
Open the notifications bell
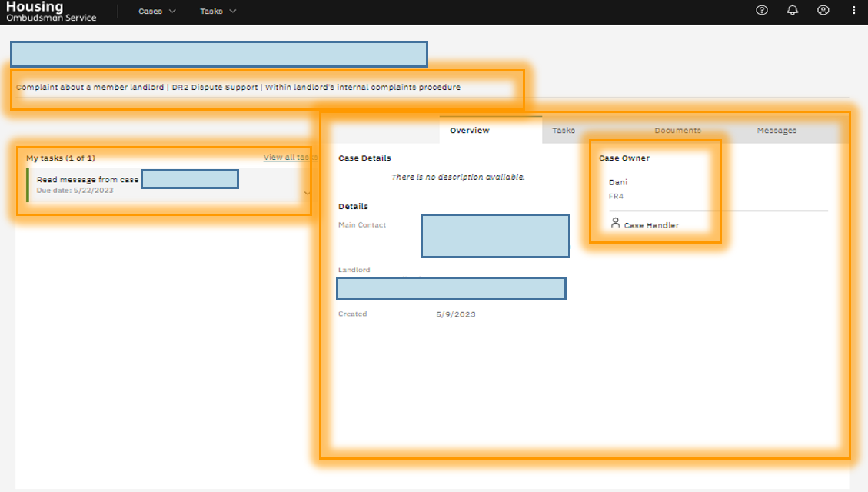click(793, 11)
